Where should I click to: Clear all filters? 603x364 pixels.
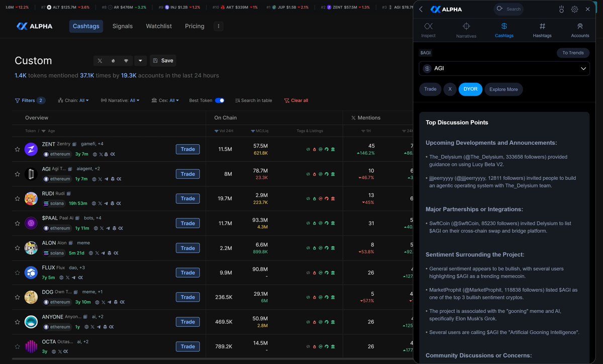(296, 100)
